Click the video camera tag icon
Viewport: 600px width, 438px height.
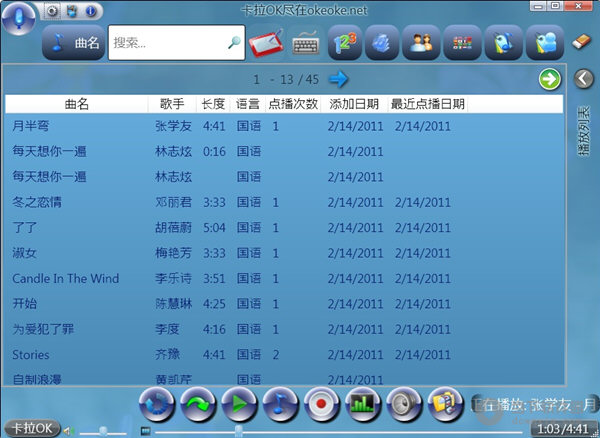tap(545, 42)
